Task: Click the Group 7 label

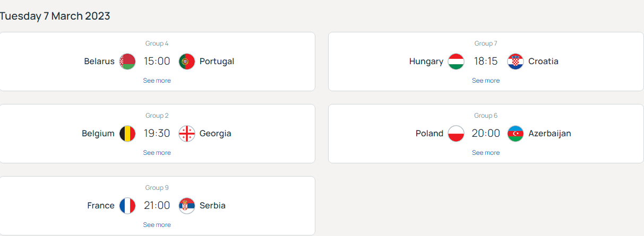Action: 486,43
